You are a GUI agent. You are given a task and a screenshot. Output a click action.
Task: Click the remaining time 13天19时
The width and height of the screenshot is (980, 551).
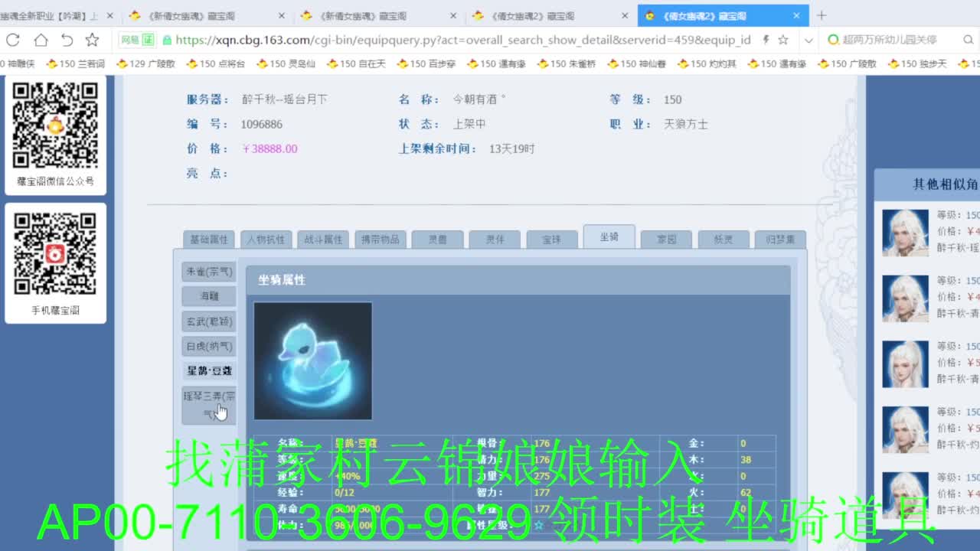512,148
